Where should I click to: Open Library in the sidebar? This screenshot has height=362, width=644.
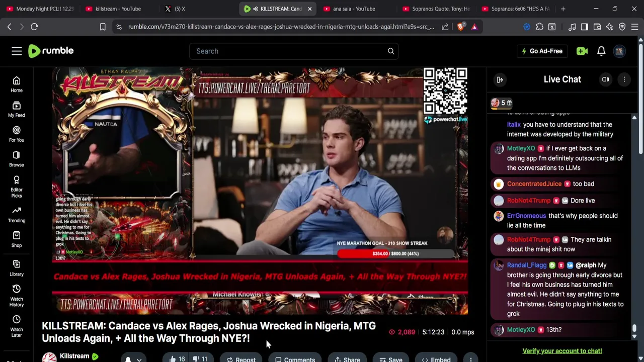17,268
